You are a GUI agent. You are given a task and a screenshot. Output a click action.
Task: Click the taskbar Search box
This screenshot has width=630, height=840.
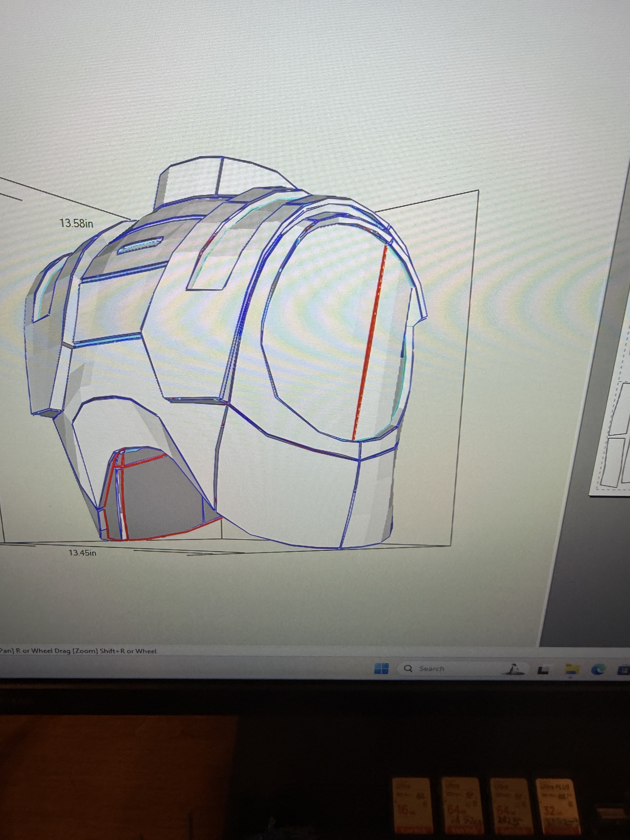[x=431, y=669]
